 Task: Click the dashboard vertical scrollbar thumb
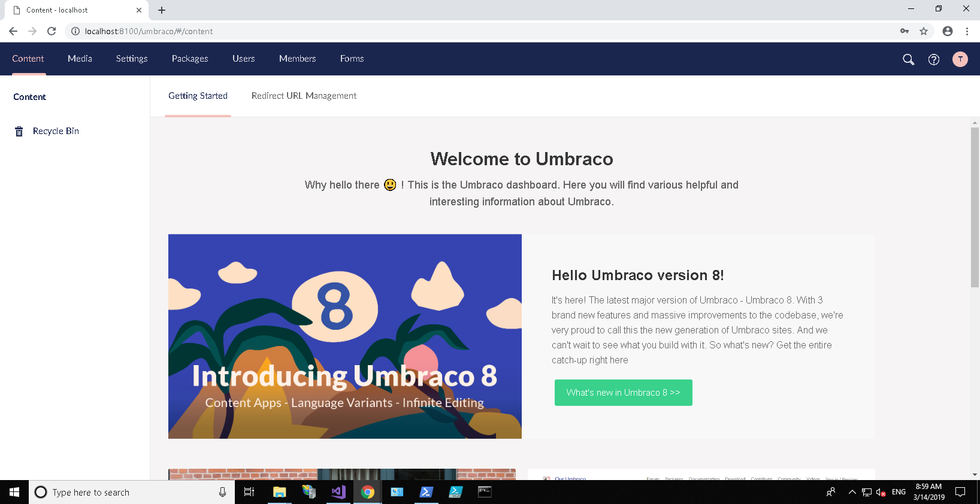975,207
